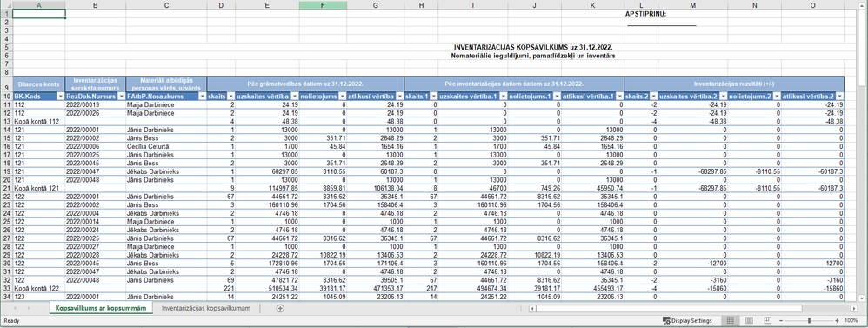This screenshot has width=868, height=328.
Task: Click the Ready status bar indicator
Action: [x=11, y=321]
